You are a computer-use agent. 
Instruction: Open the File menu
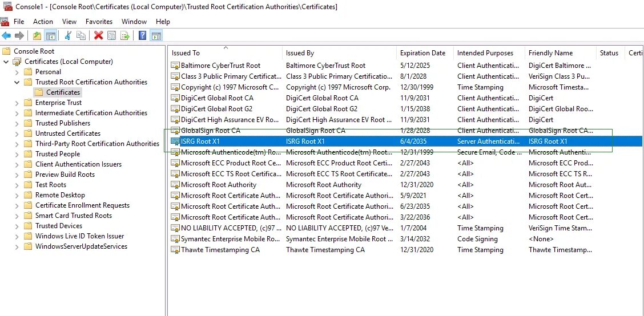point(19,21)
